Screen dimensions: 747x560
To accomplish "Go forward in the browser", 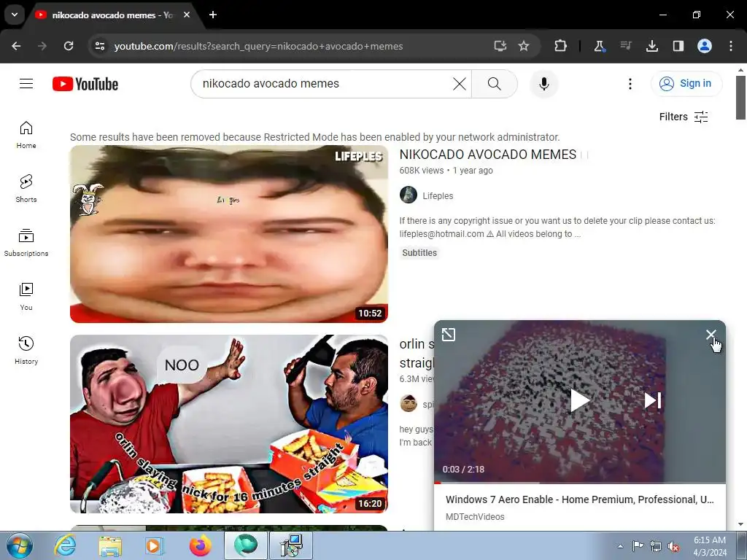I will point(42,46).
